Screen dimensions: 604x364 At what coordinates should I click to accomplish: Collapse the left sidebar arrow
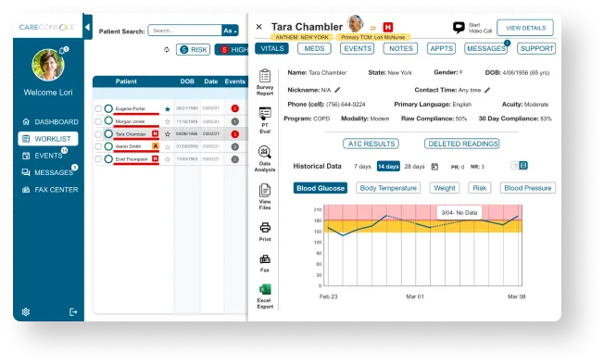click(x=87, y=27)
